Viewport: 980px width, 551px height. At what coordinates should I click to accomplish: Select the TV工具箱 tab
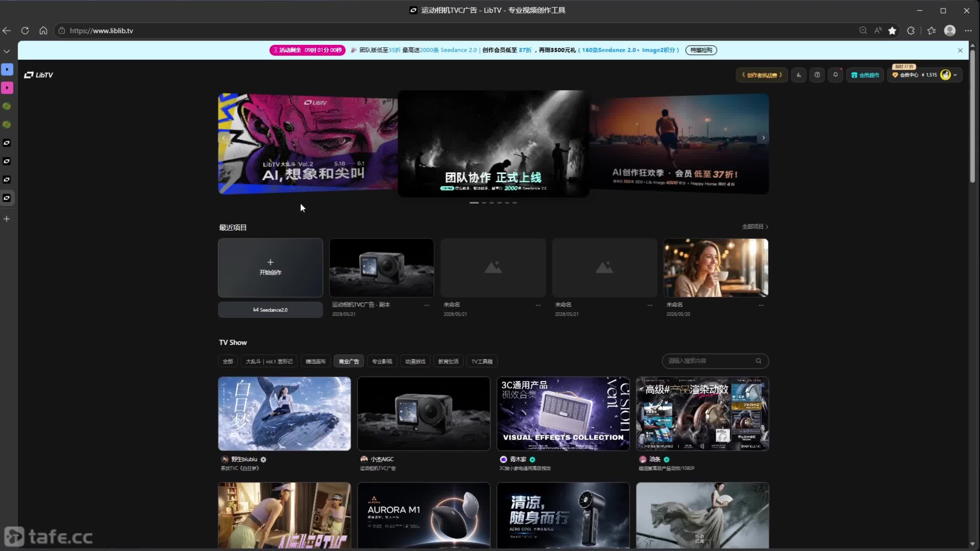pyautogui.click(x=482, y=361)
